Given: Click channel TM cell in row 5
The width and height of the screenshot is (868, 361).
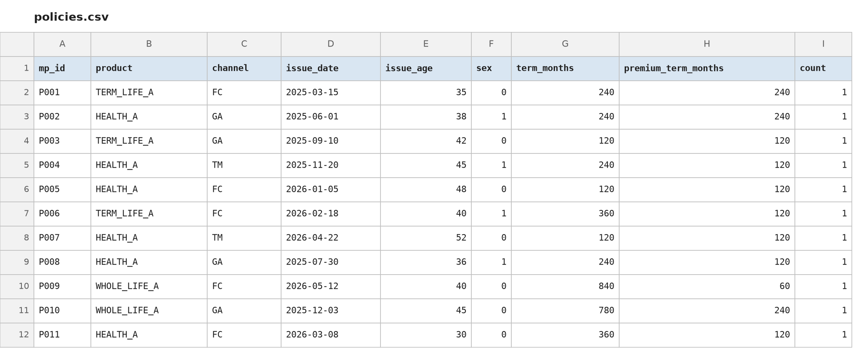Looking at the screenshot, I should (x=244, y=166).
